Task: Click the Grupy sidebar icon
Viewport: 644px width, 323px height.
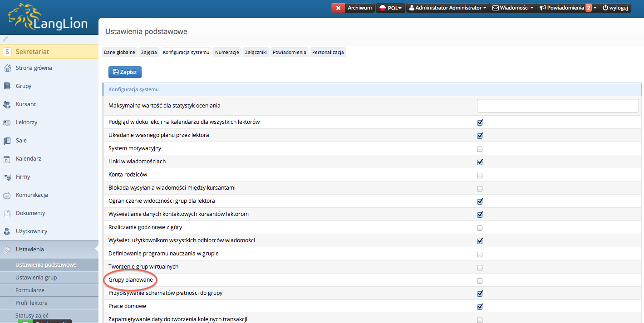Action: (7, 86)
